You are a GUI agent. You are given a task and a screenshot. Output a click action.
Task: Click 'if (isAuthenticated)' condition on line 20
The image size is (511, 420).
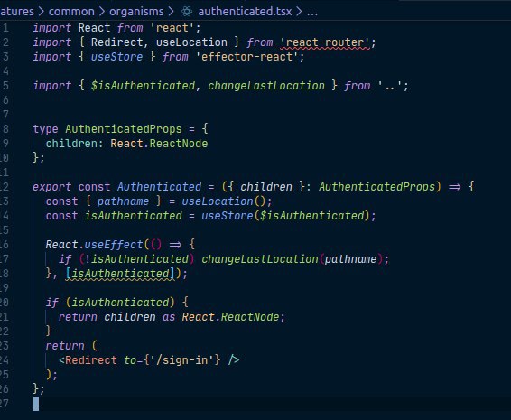tap(110, 303)
